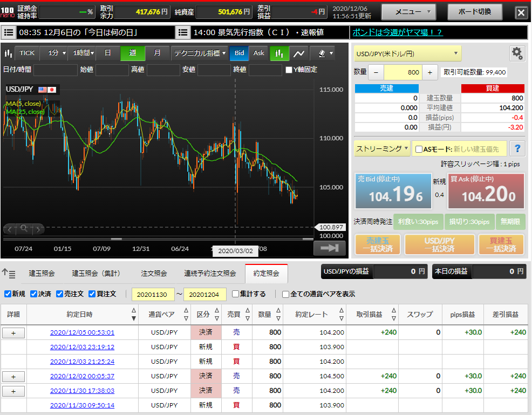Image resolution: width=532 pixels, height=415 pixels.
Task: Click 買建玉一括決済 button
Action: pyautogui.click(x=501, y=244)
